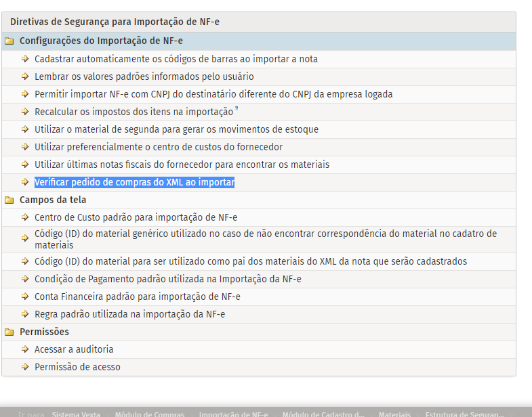Click arrow icon beside 'Conta Financeira padrão'
The height and width of the screenshot is (417, 532).
click(x=25, y=297)
